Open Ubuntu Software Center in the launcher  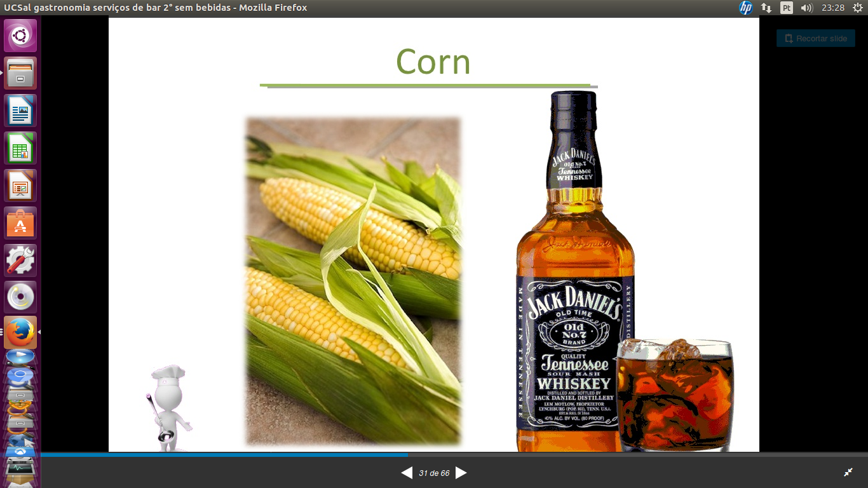pyautogui.click(x=20, y=223)
